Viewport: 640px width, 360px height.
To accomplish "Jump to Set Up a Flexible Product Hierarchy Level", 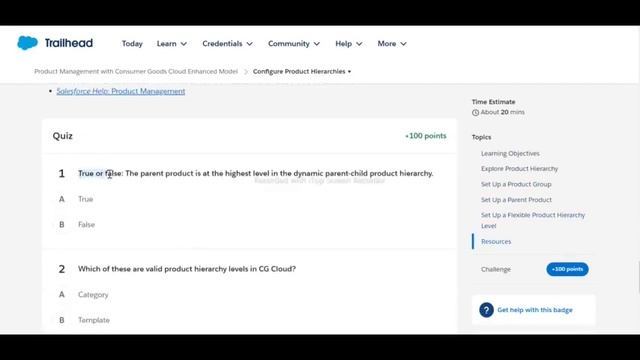I will [x=533, y=220].
